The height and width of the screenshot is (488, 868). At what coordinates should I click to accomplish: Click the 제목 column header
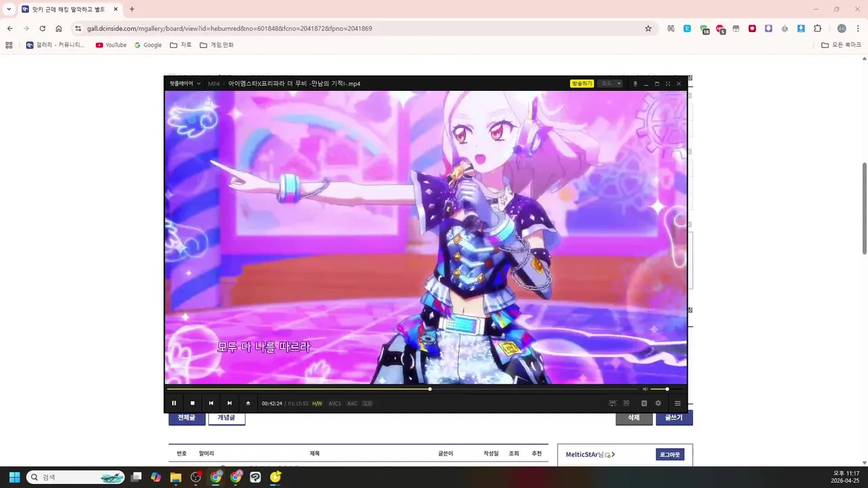coord(315,453)
